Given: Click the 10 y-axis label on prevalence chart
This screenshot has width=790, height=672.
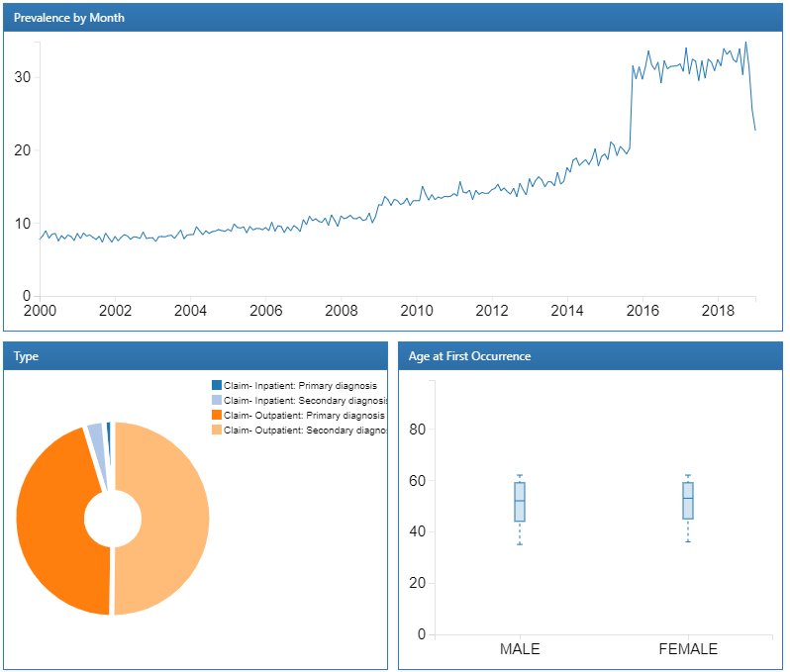Looking at the screenshot, I should (x=23, y=223).
